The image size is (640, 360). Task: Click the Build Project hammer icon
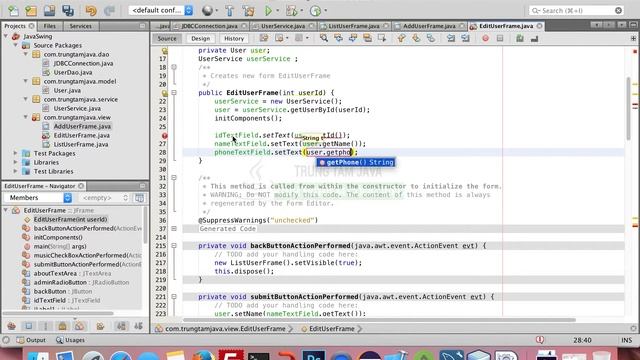coord(229,11)
